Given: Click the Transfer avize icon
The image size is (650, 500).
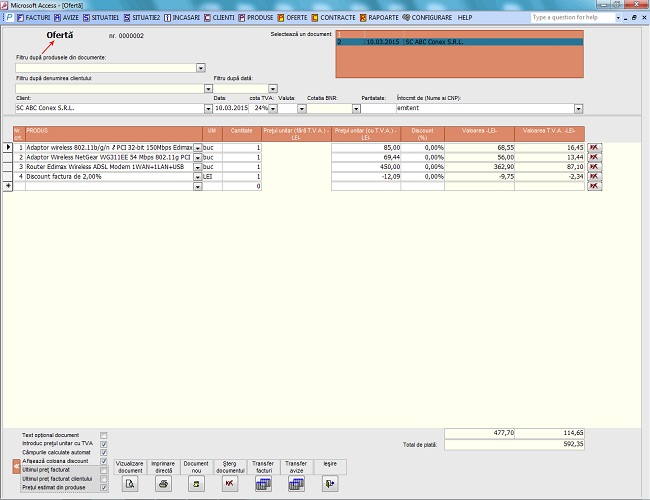Looking at the screenshot, I should point(296,484).
